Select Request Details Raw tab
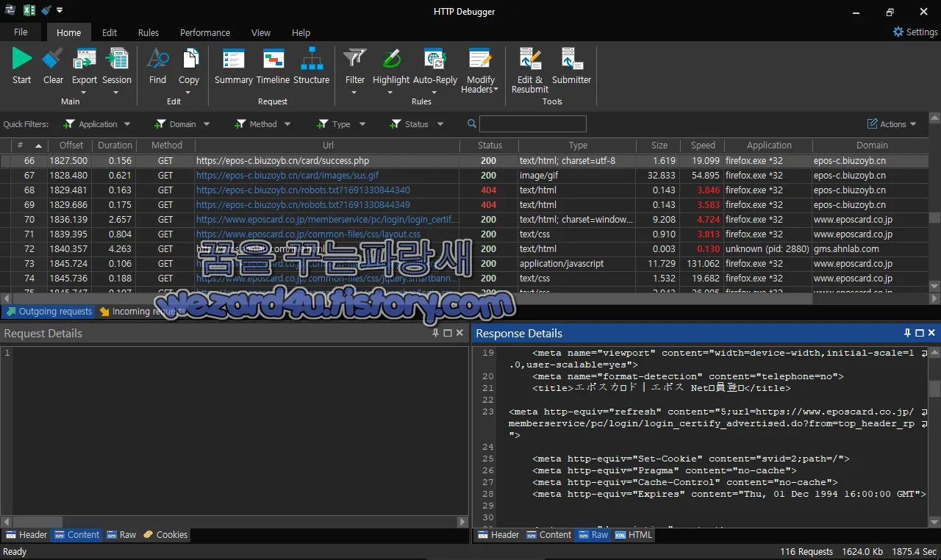941x560 pixels. [122, 535]
